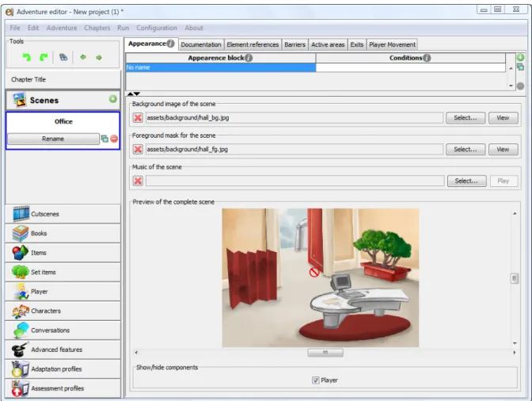Switch to the Element references tab

click(x=253, y=44)
